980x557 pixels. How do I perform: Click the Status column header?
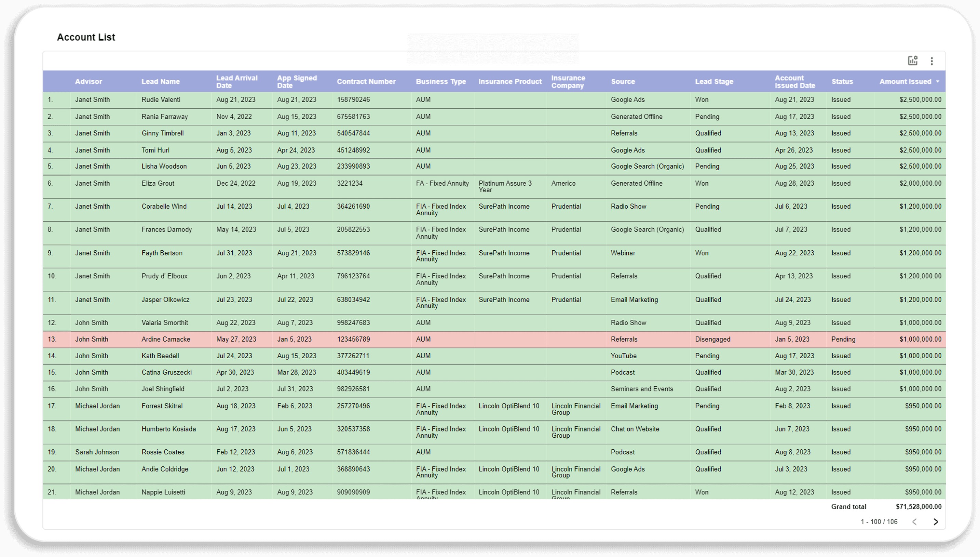[x=842, y=81]
